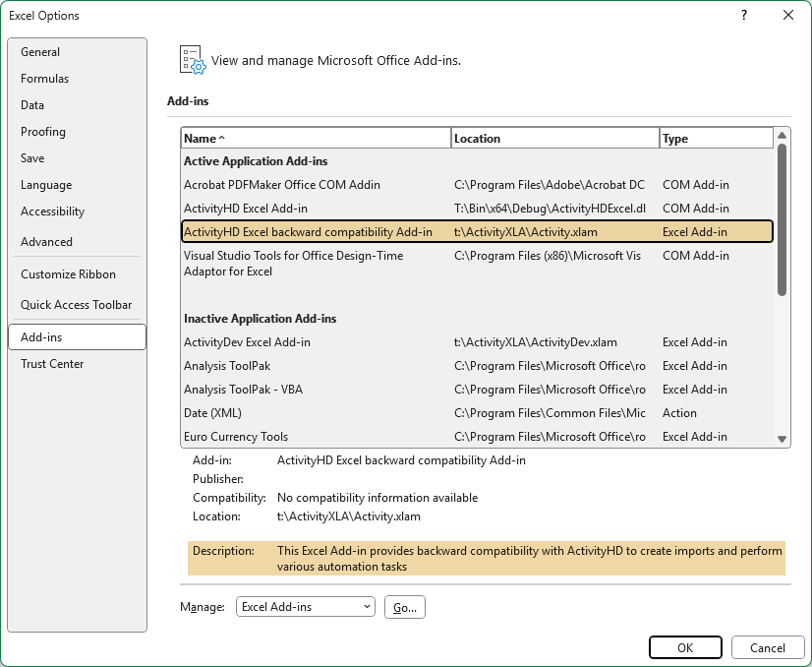
Task: Click the Inactive Application Add-ins group heading
Action: (x=260, y=318)
